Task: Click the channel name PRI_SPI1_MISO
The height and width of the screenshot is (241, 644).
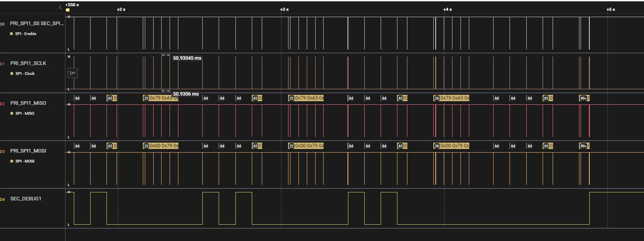Action: [28, 103]
